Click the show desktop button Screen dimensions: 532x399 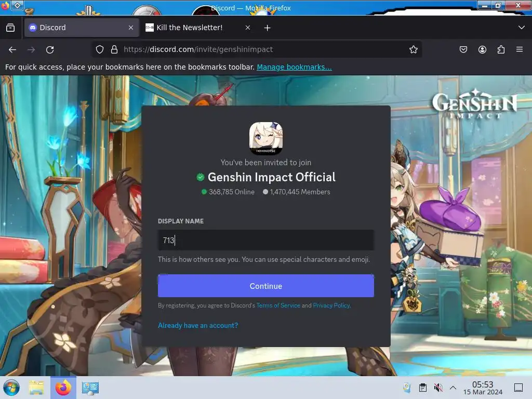[x=518, y=388]
